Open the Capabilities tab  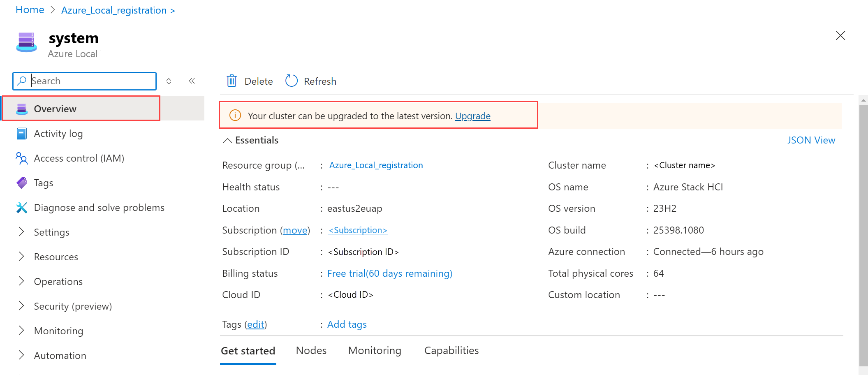tap(451, 350)
